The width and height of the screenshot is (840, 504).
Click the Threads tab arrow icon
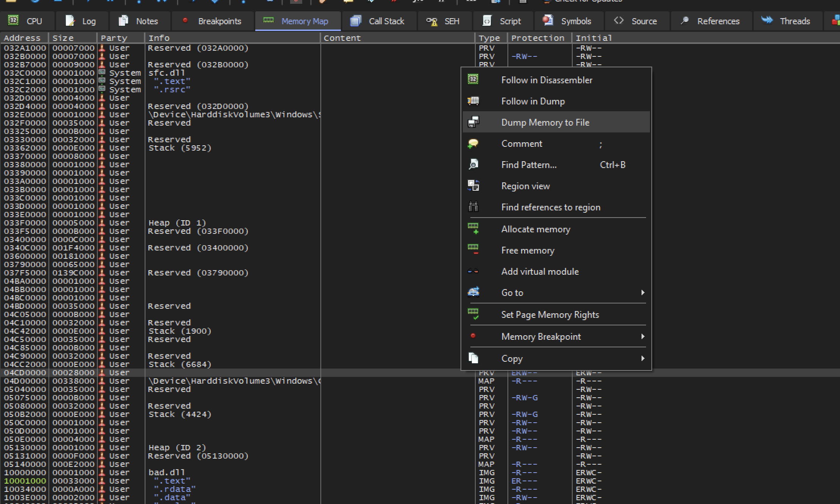[x=767, y=20]
